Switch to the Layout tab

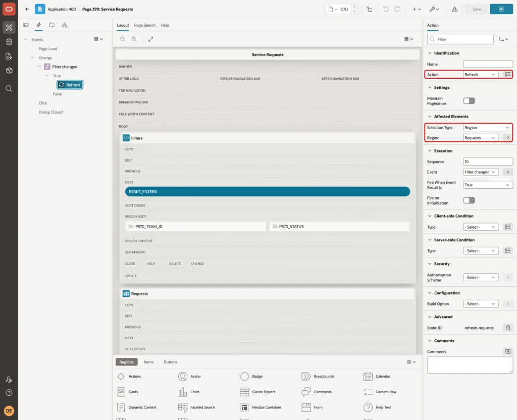[123, 25]
